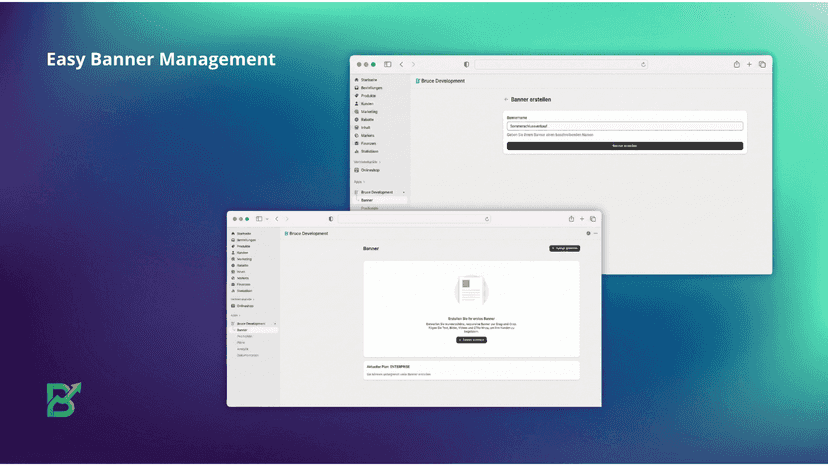This screenshot has height=466, width=828.
Task: Open sidebar dropdown arrow in front browser toolbar
Action: tap(267, 219)
